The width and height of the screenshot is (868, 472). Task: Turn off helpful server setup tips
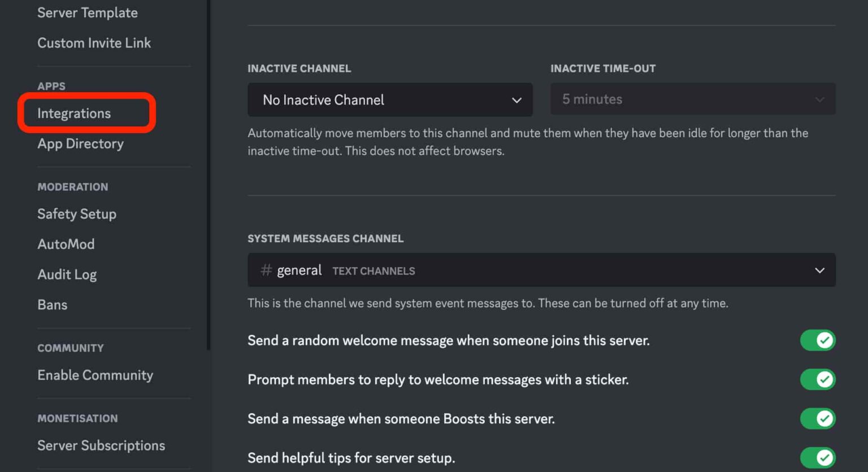(818, 458)
